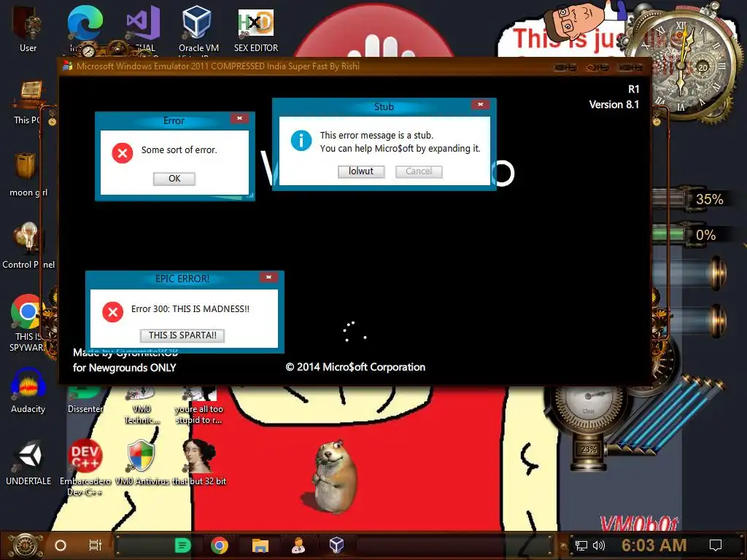Screen dimensions: 747x560
Task: Open the green chat app in taskbar
Action: (182, 545)
